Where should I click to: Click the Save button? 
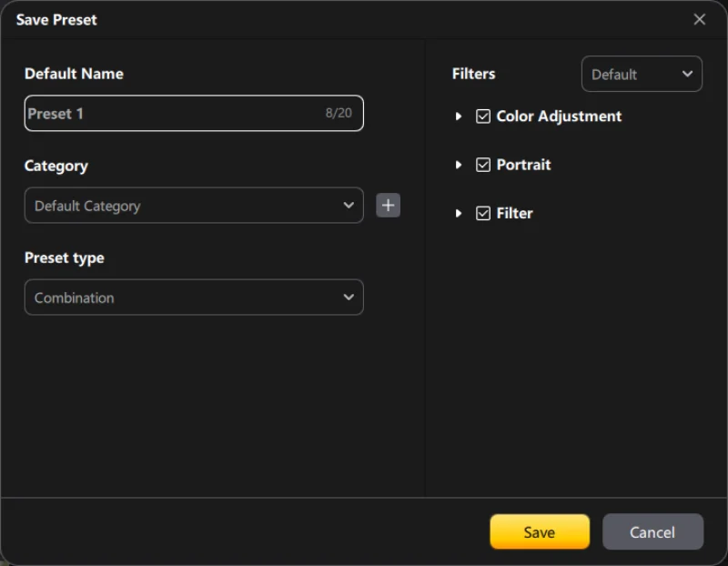(539, 531)
